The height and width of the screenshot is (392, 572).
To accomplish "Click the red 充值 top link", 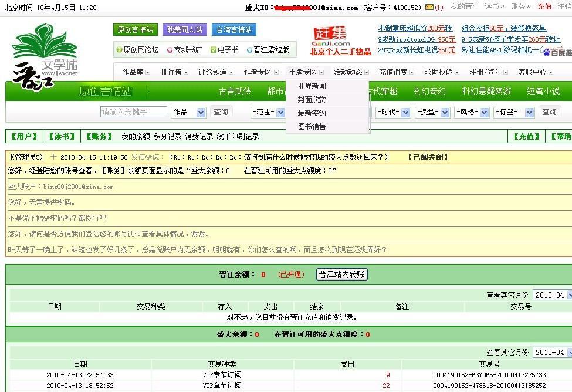I will (544, 6).
